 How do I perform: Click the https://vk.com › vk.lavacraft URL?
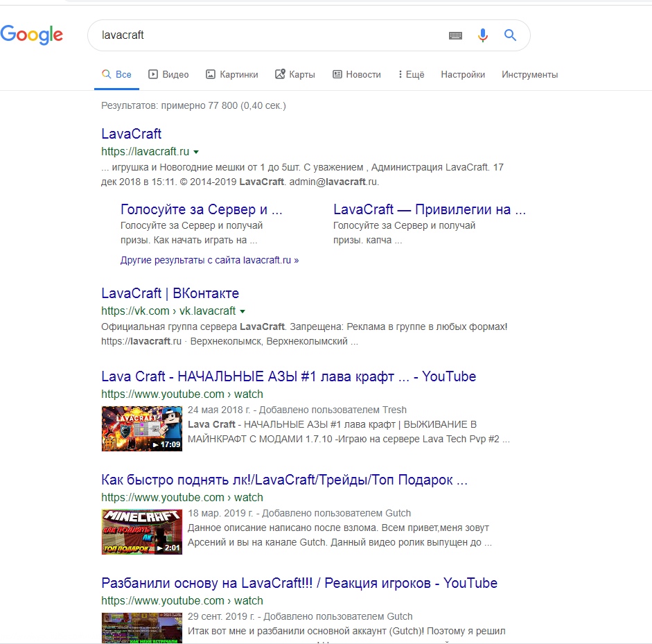coord(168,311)
